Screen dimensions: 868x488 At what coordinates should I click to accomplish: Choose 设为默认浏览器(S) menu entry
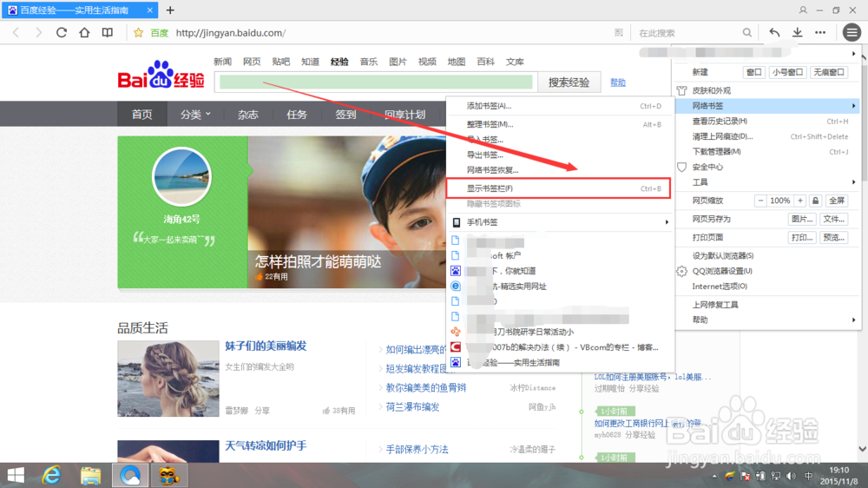(x=767, y=256)
